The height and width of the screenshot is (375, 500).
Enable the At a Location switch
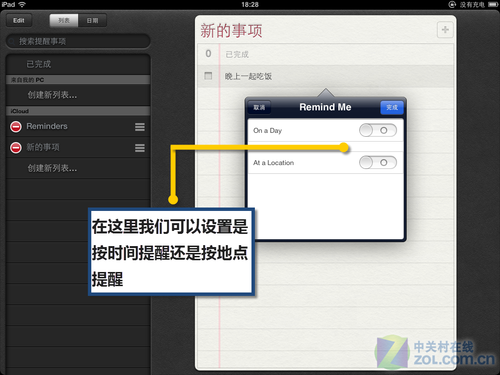coord(378,163)
